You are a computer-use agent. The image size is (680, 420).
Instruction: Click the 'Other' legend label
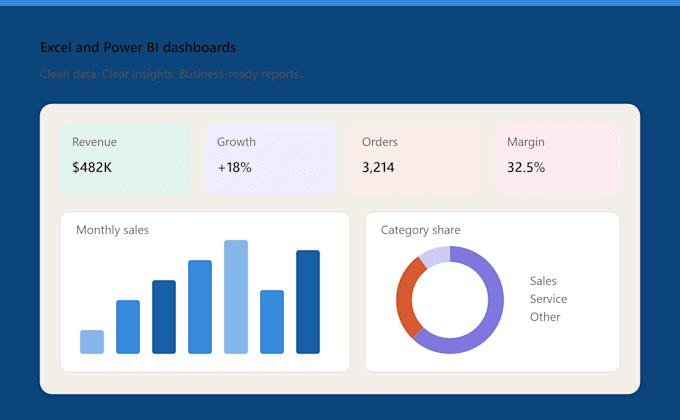545,317
